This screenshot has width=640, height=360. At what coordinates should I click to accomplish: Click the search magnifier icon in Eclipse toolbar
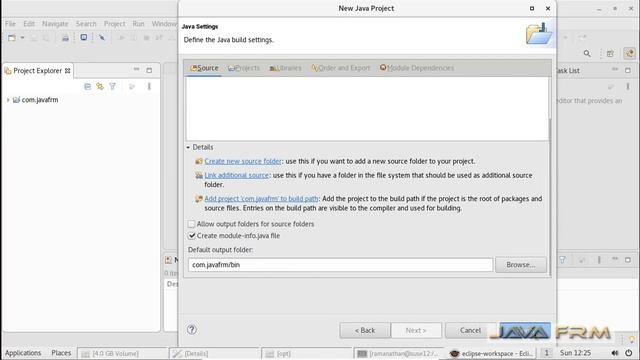[587, 53]
